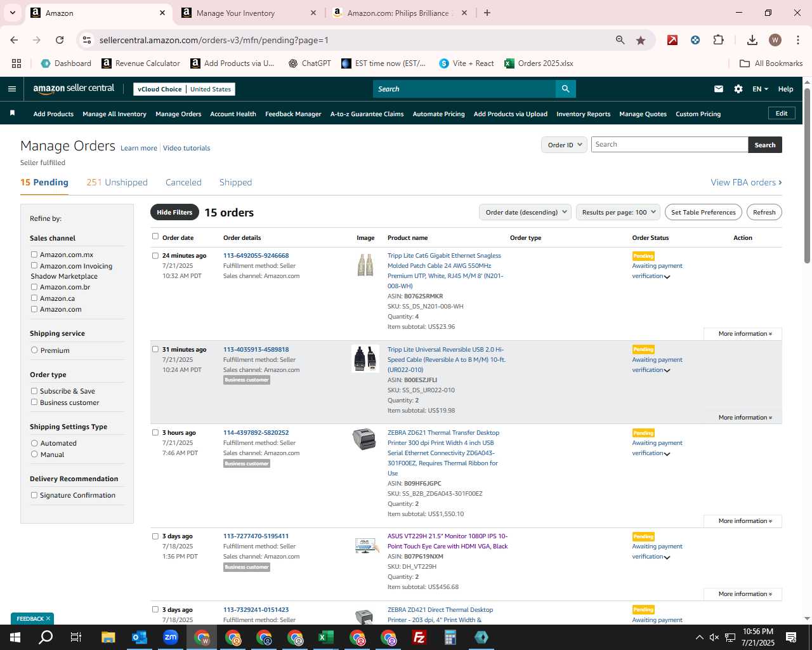Click the search magnifier button in header
The height and width of the screenshot is (650, 812).
click(565, 89)
